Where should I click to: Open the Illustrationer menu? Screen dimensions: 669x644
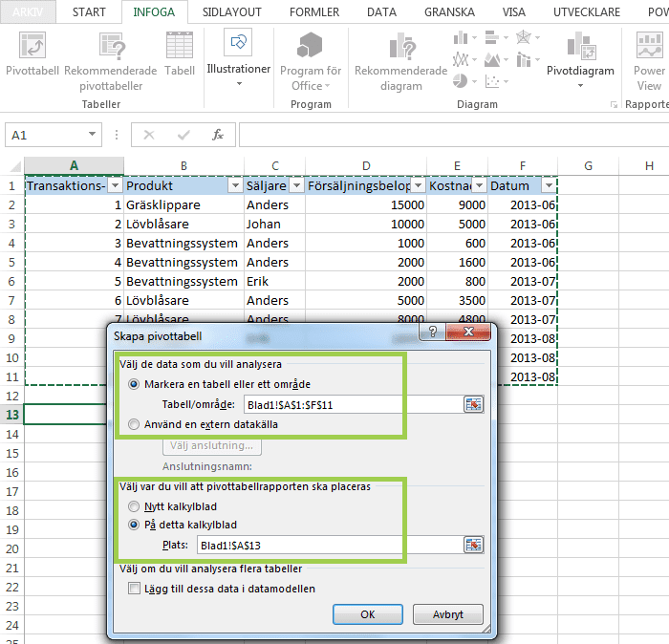(x=239, y=57)
